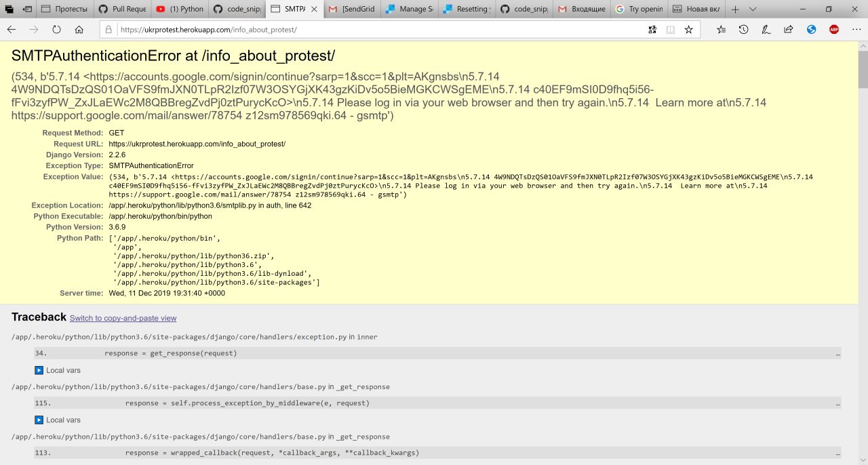Set these tabs aside icon

26,9
